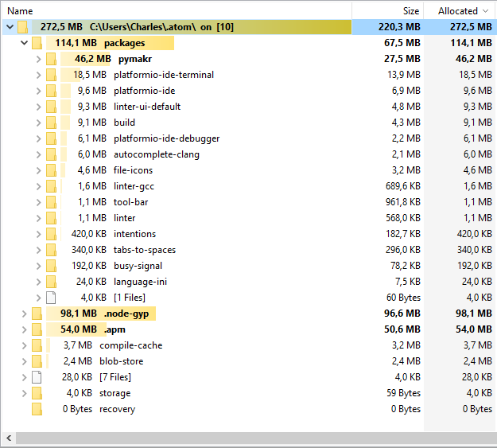Click the blob-store folder icon
497x448 pixels.
pyautogui.click(x=37, y=361)
